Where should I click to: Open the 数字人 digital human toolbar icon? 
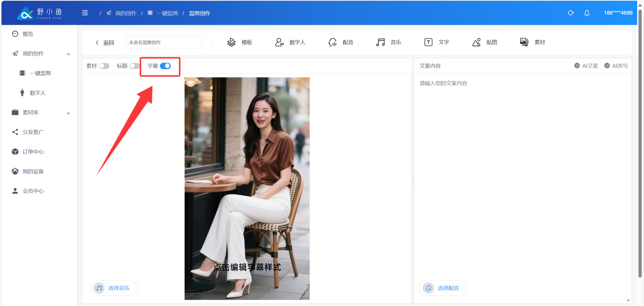click(279, 42)
